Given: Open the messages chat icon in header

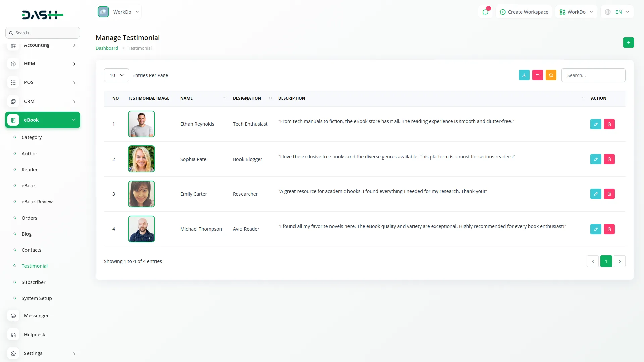Looking at the screenshot, I should 485,12.
